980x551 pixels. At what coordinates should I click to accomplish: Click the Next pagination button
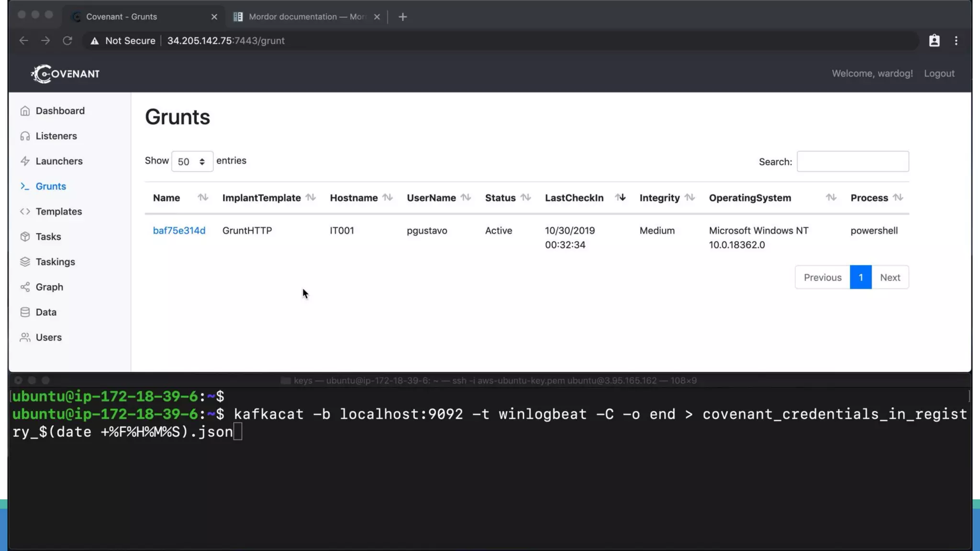[x=890, y=277]
